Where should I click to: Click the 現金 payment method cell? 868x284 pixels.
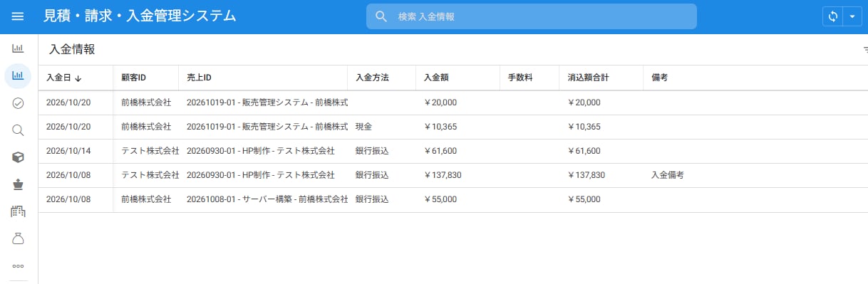pyautogui.click(x=363, y=127)
